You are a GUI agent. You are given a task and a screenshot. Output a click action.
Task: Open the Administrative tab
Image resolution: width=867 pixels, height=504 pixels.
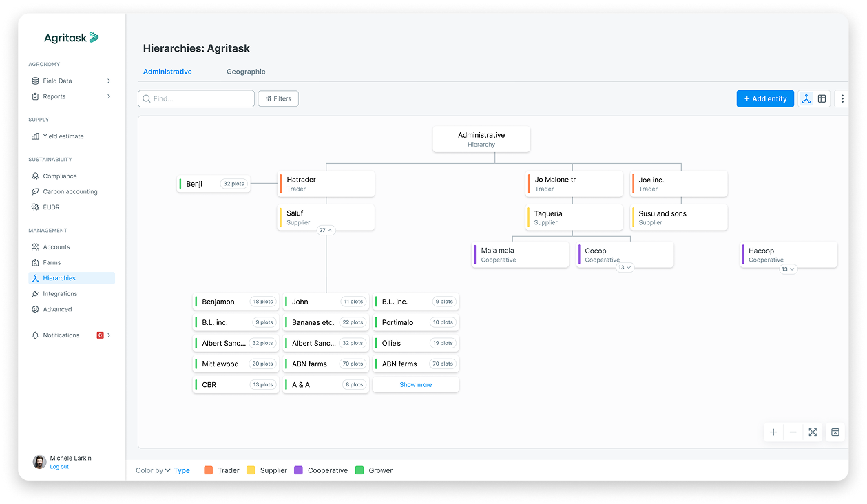click(x=167, y=72)
